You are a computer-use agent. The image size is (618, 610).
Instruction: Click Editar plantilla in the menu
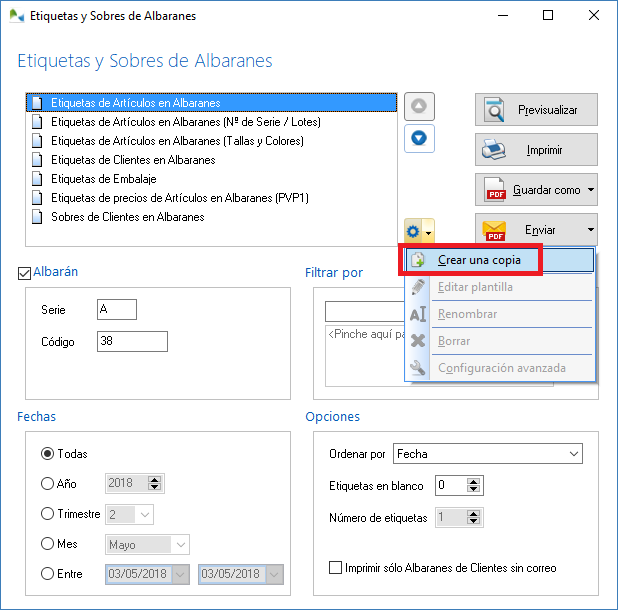pos(475,287)
